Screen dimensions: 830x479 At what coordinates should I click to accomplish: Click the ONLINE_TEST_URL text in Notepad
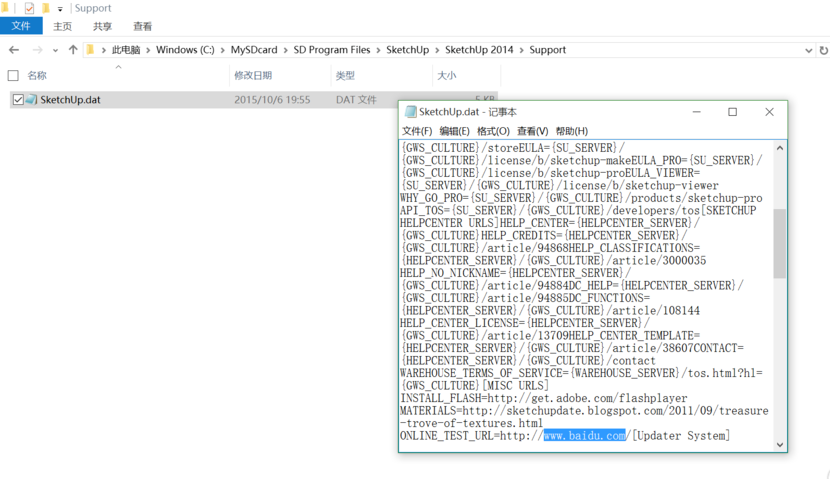tap(446, 436)
